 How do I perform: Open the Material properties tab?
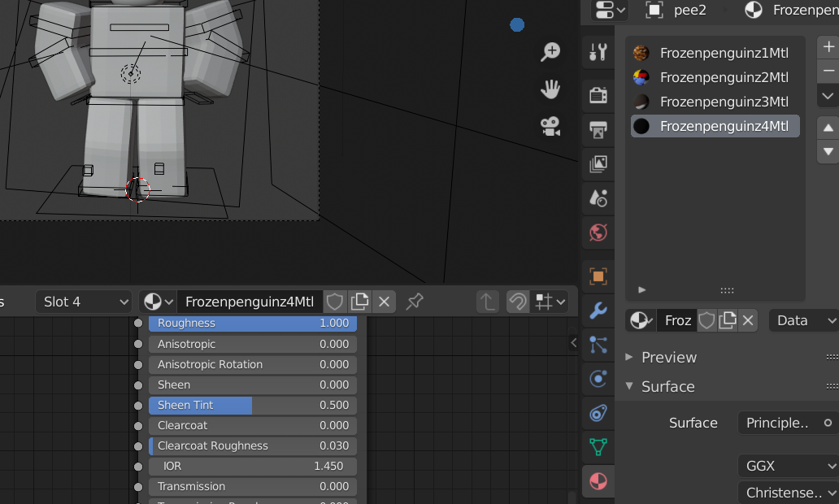598,481
